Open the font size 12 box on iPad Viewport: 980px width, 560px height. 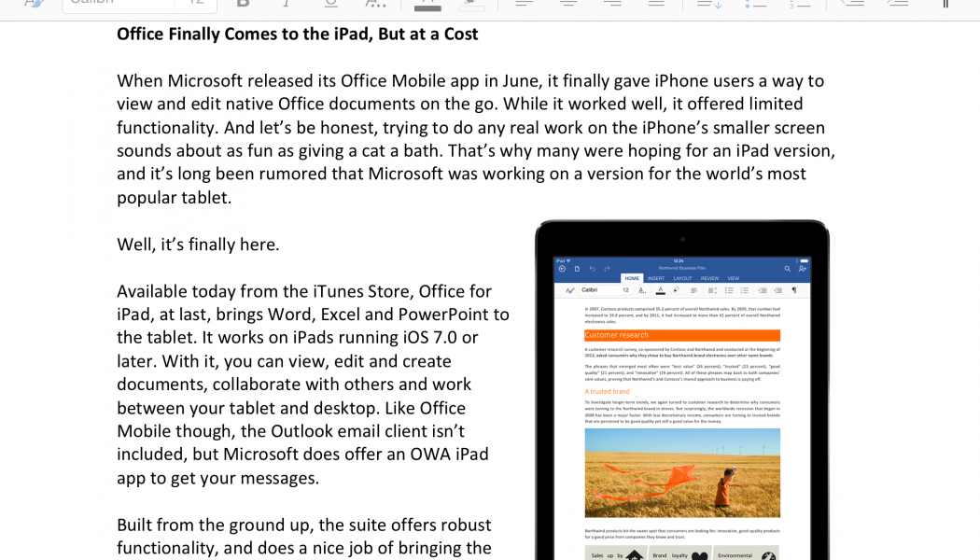(x=625, y=290)
